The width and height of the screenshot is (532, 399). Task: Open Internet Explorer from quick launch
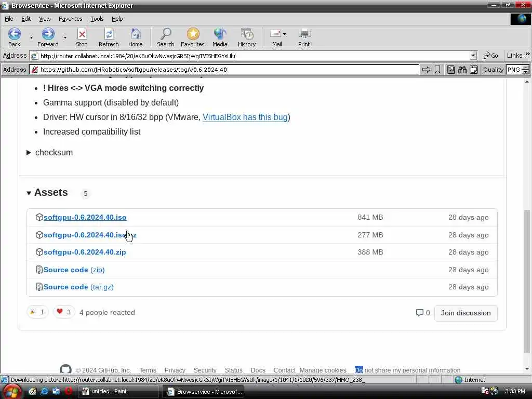point(45,391)
